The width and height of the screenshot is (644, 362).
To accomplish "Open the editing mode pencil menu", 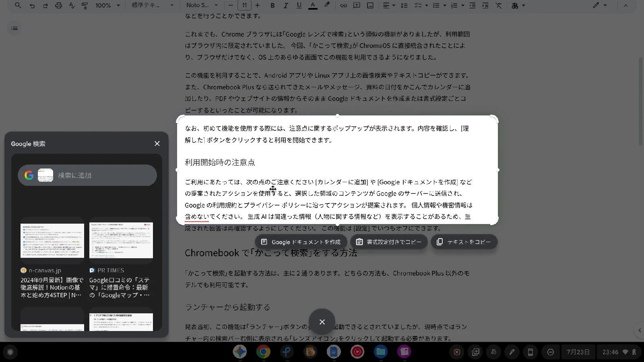I will (599, 5).
